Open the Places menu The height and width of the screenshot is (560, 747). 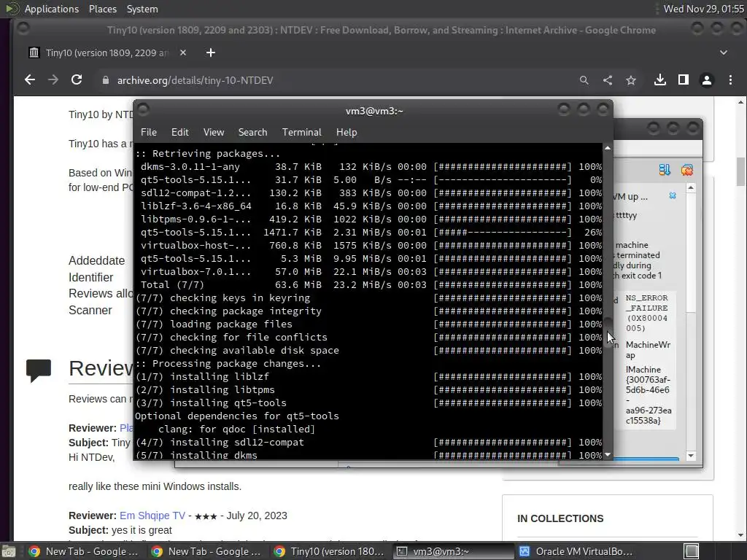coord(102,9)
